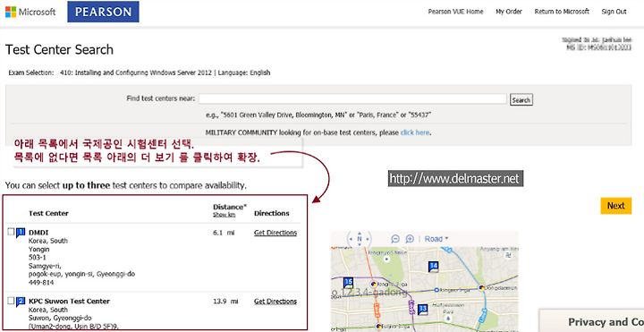Pan map left with compass arrow

352,239
